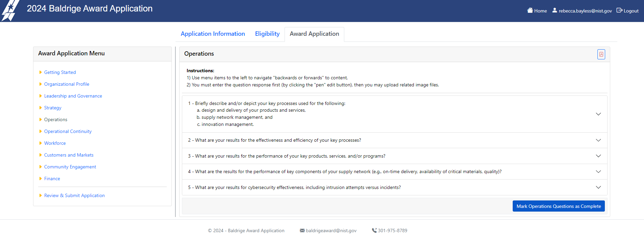Expand question 3 on product performance results
Screen dimensions: 644x245
point(598,156)
